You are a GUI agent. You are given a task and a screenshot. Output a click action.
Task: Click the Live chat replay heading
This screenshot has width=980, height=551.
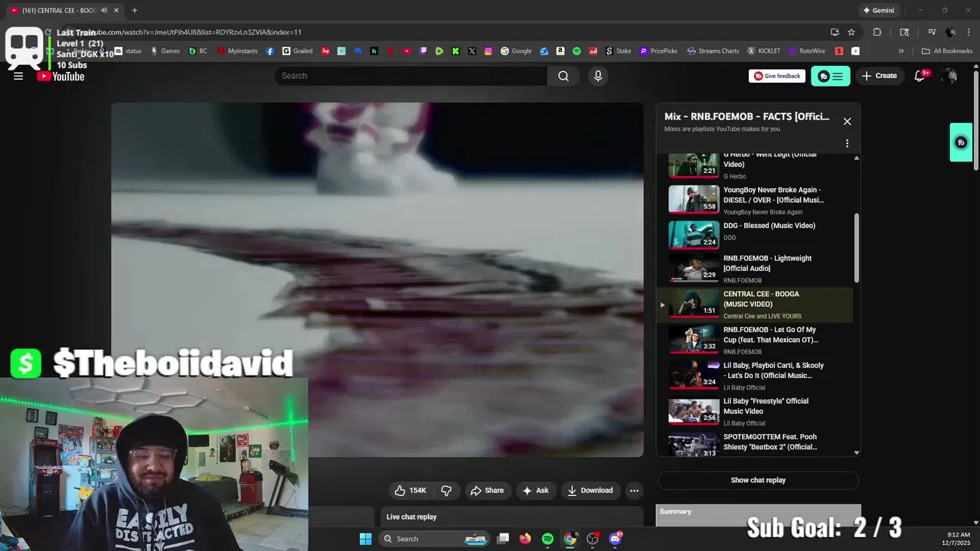pyautogui.click(x=411, y=517)
